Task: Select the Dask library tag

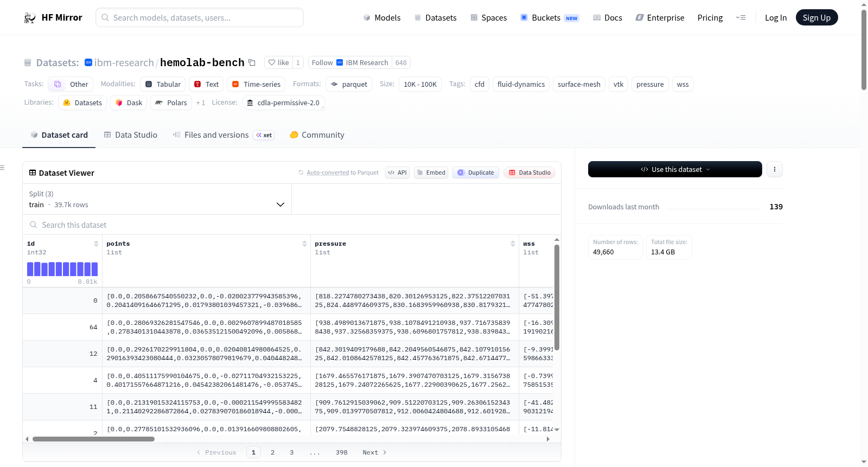Action: [x=129, y=103]
